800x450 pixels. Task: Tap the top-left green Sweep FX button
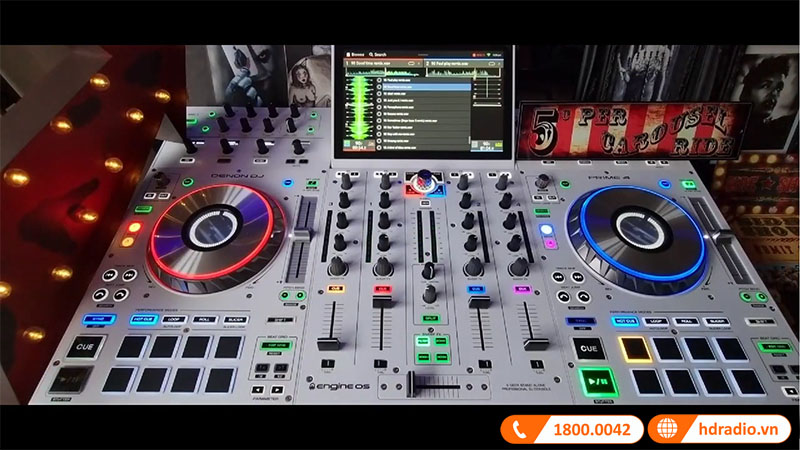[423, 341]
